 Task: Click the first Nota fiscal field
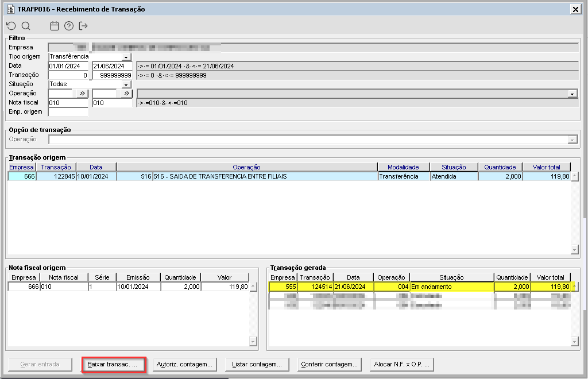coord(68,103)
